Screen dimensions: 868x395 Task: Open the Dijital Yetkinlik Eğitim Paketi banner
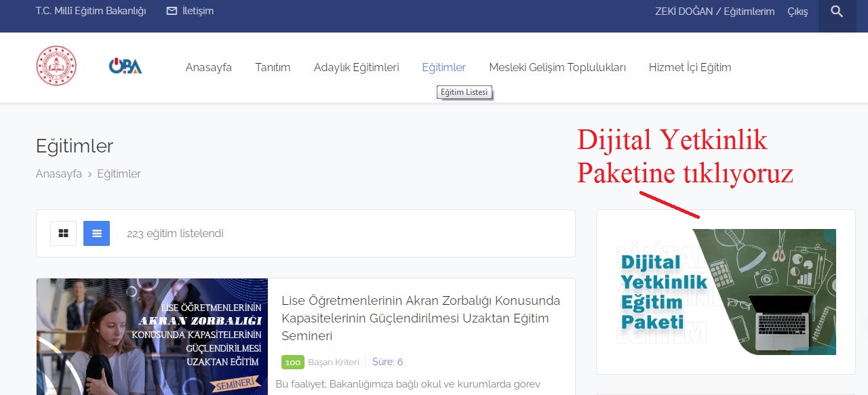(x=726, y=291)
